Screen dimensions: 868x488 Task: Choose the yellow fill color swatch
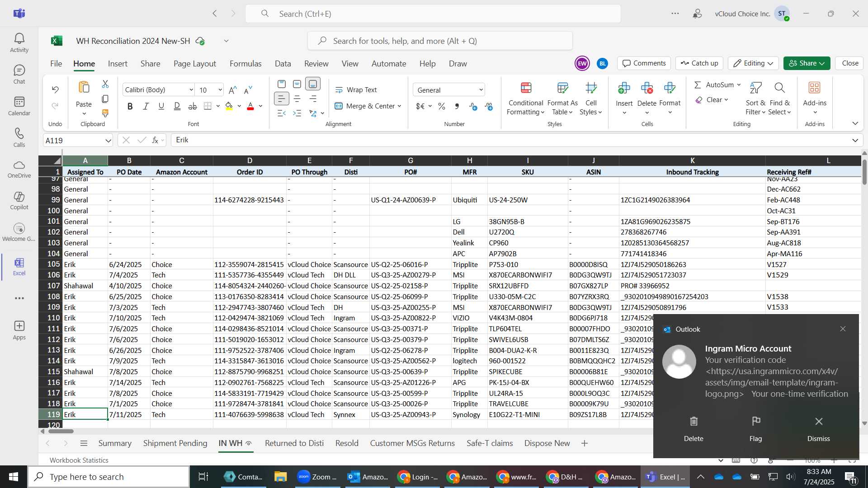point(229,106)
